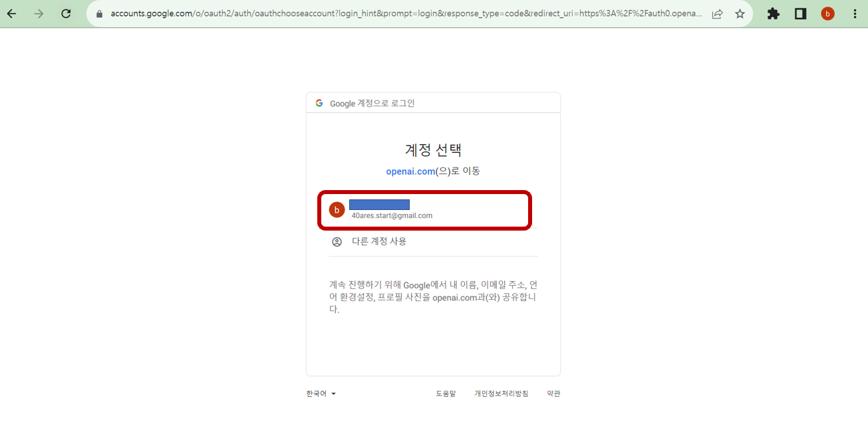Bookmark this page with the star icon

[x=740, y=13]
